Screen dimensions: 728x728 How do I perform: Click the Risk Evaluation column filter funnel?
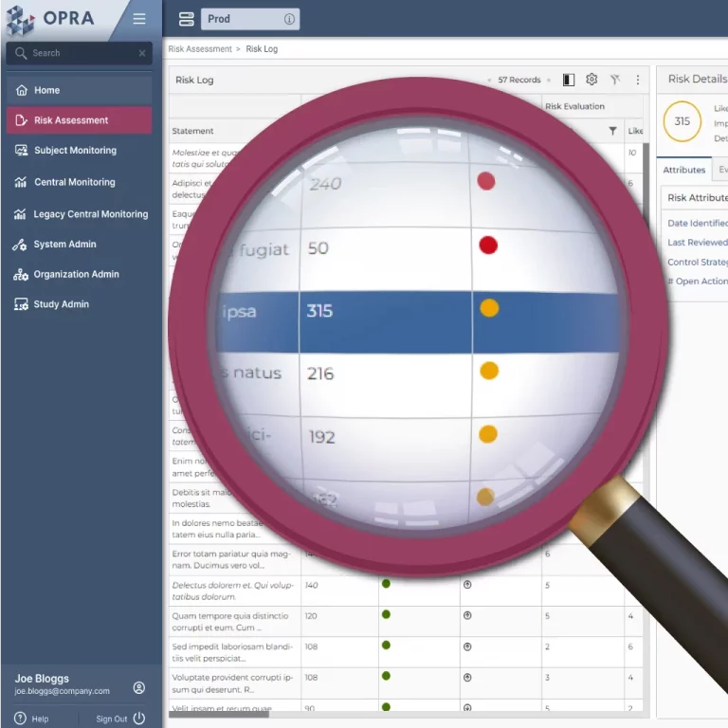pos(612,131)
